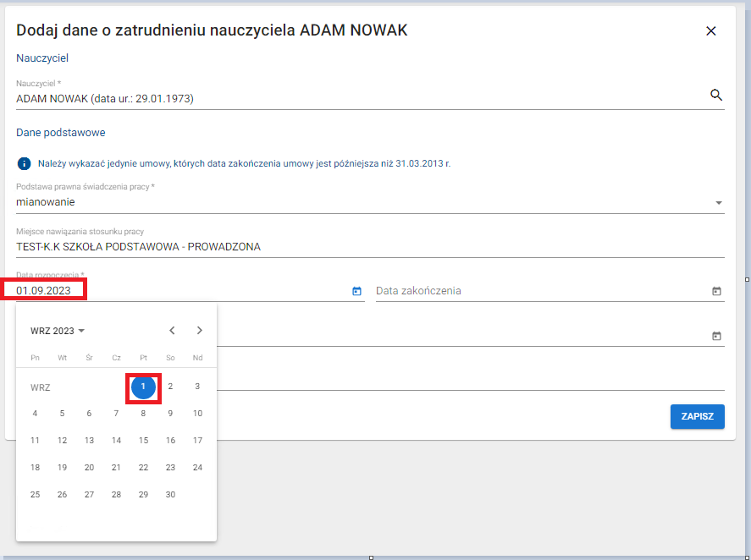The width and height of the screenshot is (751, 560).
Task: Select day 22 in the calendar
Action: (x=143, y=468)
